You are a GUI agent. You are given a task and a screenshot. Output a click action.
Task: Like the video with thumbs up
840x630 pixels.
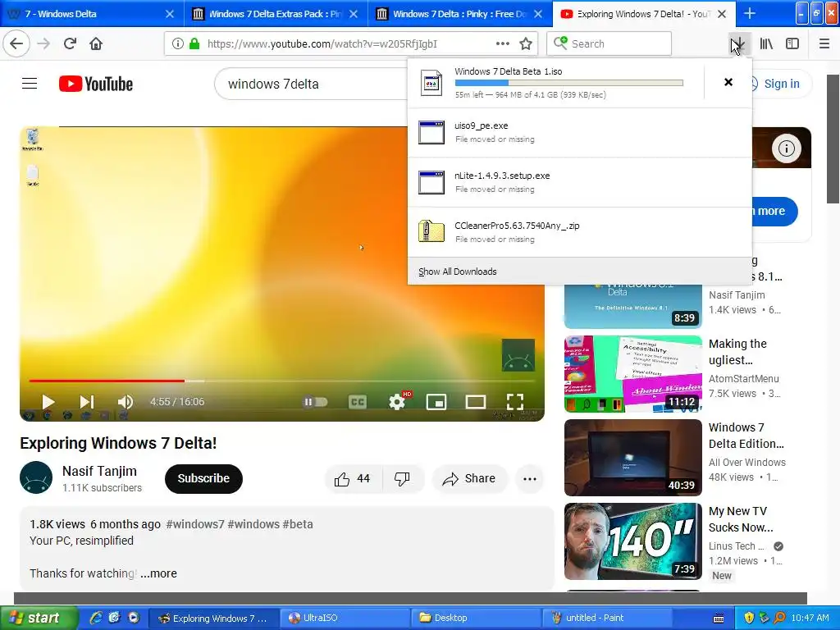pos(353,478)
